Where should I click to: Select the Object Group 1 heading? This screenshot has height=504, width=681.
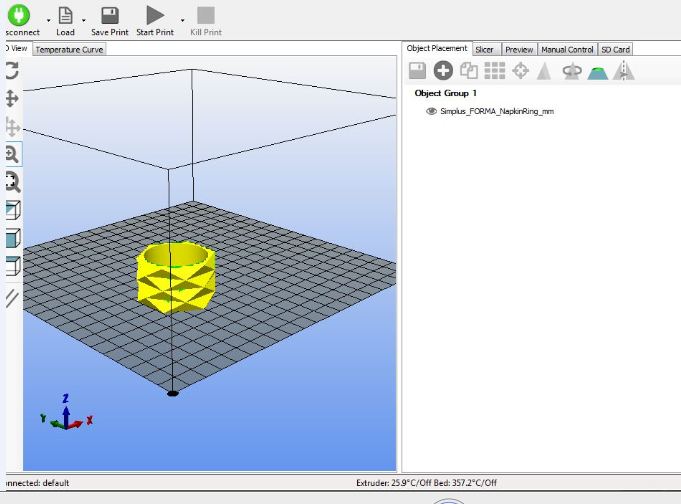[446, 93]
